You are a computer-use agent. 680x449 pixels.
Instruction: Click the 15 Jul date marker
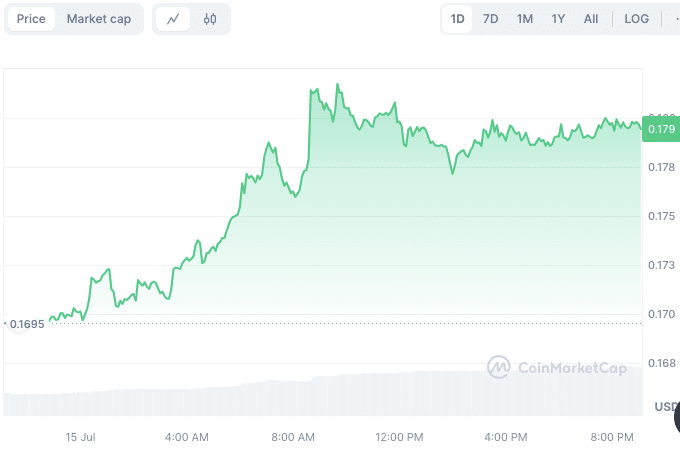point(79,437)
